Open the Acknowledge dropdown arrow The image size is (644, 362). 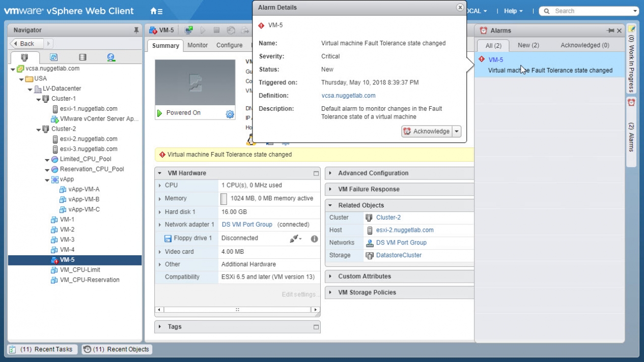pyautogui.click(x=457, y=132)
